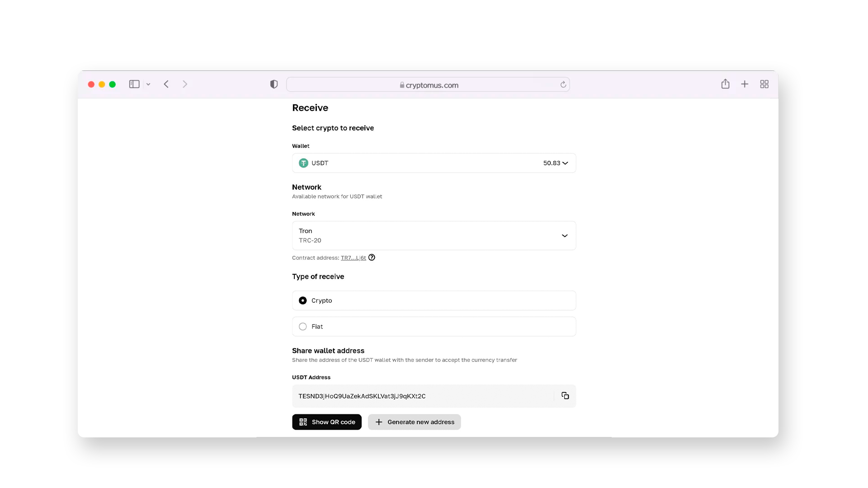The image size is (868, 488).
Task: Toggle the Safari sidebar icon
Action: 134,84
